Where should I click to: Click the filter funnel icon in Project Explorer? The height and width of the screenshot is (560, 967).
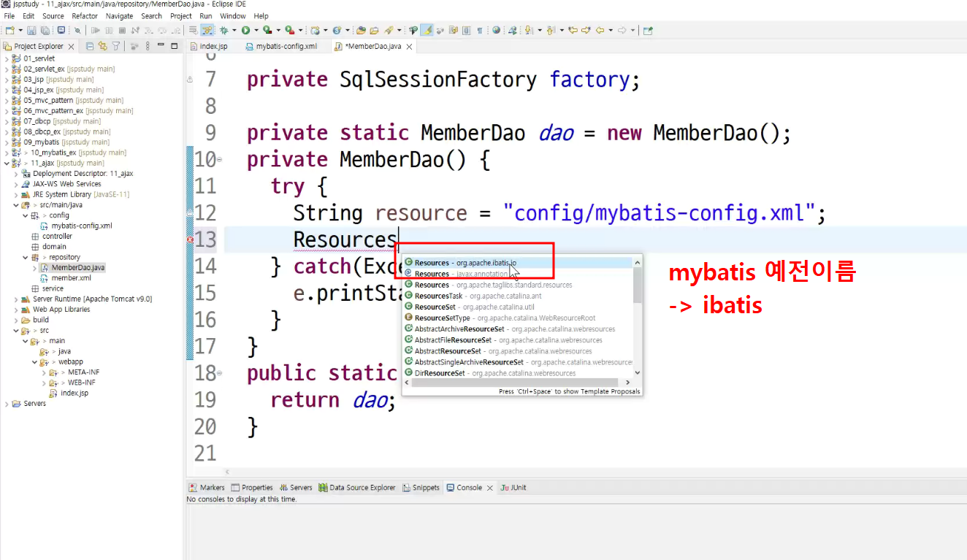(115, 46)
